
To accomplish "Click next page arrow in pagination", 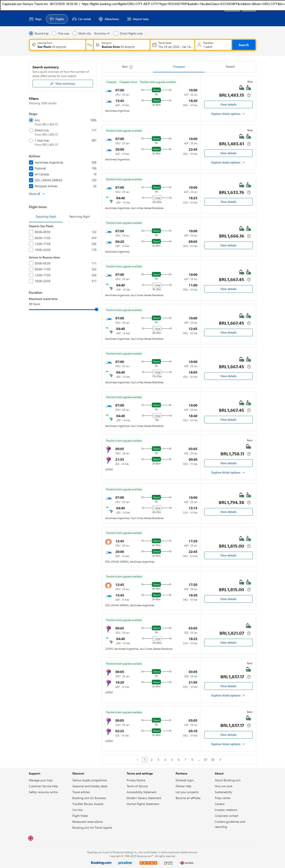I will pos(220,759).
